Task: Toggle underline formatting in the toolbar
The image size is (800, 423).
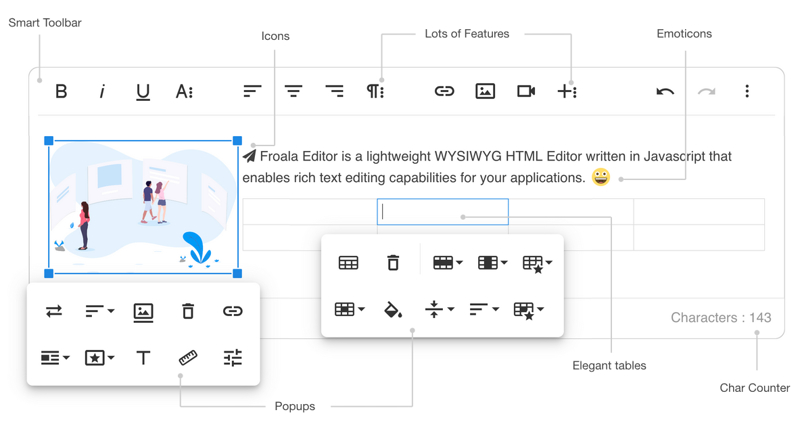Action: click(143, 92)
